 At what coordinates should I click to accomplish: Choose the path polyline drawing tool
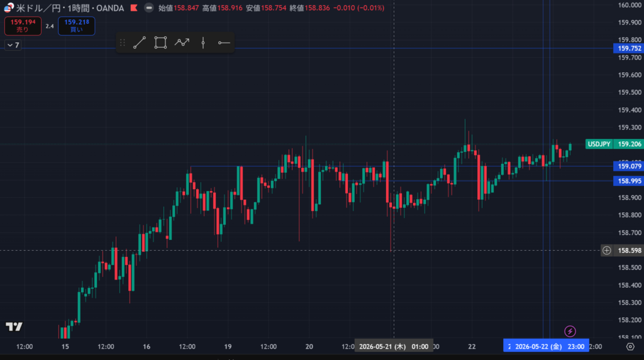coord(182,43)
